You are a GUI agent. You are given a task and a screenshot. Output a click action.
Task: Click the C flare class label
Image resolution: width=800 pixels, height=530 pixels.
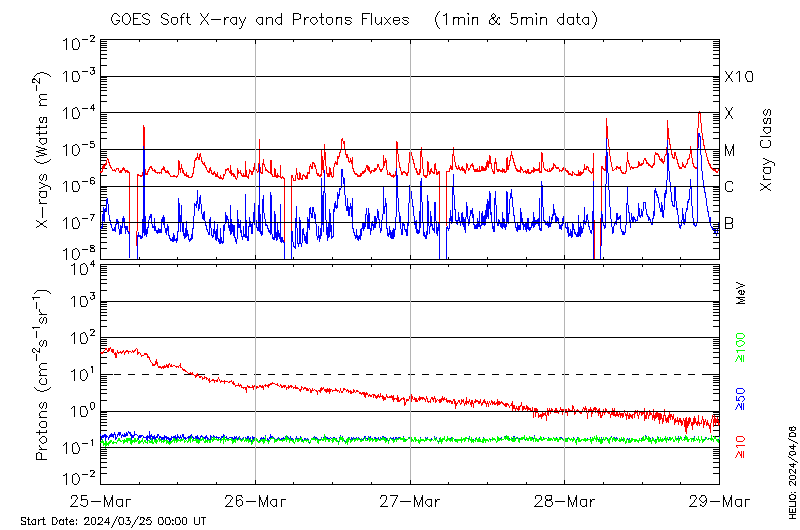pos(730,187)
